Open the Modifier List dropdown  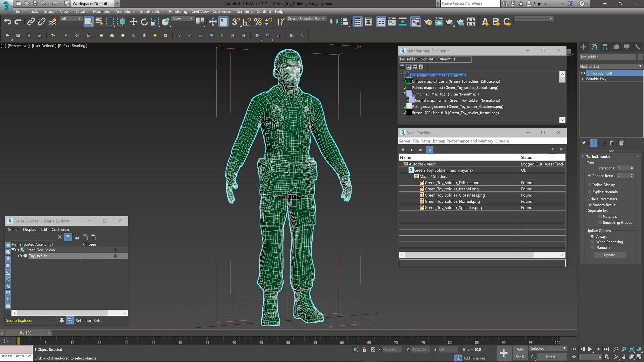click(x=611, y=66)
